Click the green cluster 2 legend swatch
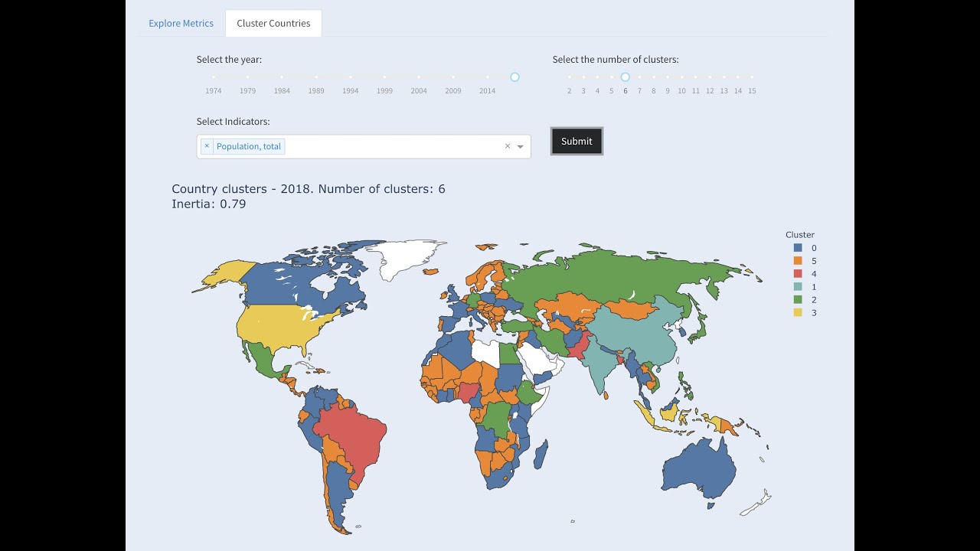Screen dimensions: 980x551 click(x=798, y=300)
